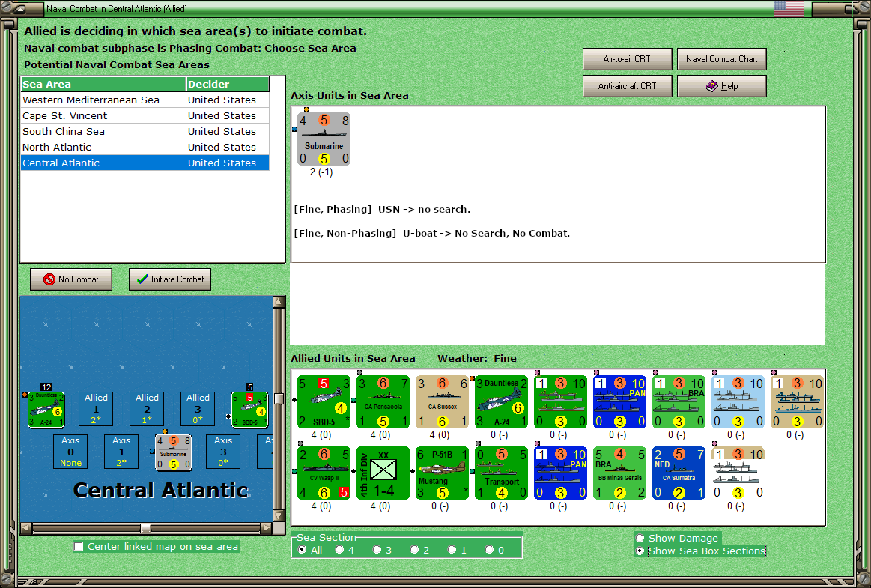The height and width of the screenshot is (588, 871).
Task: Select the Transport ship counter
Action: click(501, 473)
